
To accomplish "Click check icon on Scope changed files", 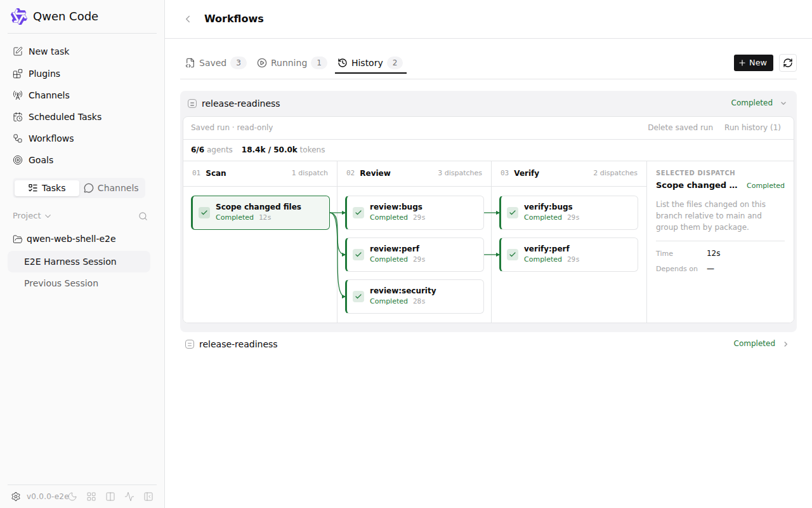I will tap(204, 213).
